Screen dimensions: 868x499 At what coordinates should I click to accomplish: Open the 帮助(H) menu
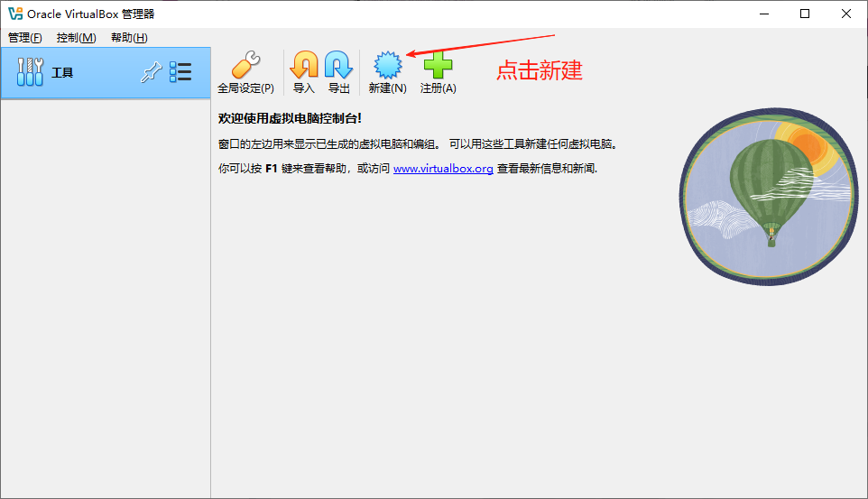pos(129,38)
